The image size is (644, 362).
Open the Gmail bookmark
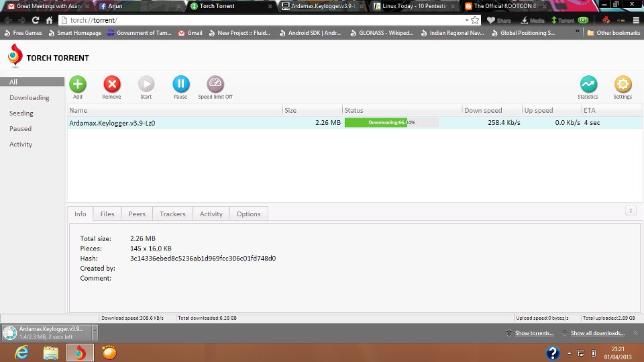point(190,33)
